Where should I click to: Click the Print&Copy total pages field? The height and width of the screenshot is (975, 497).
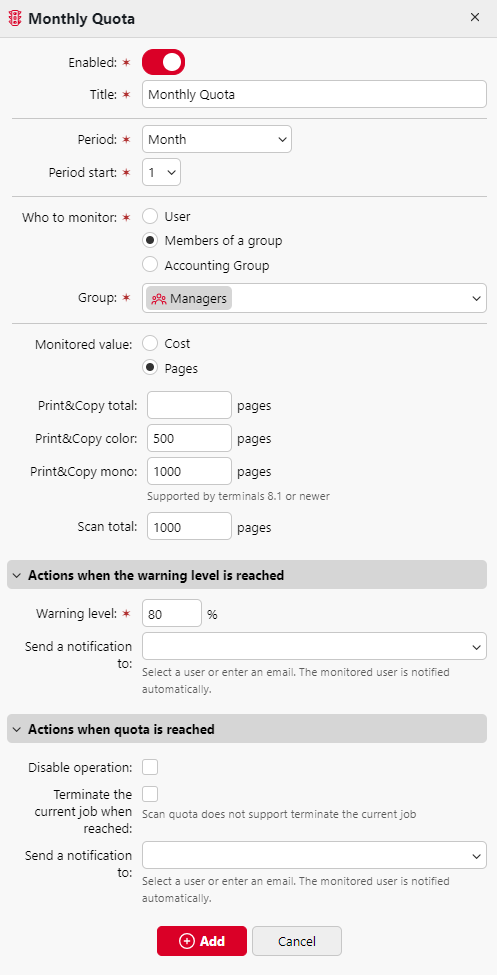pos(190,405)
